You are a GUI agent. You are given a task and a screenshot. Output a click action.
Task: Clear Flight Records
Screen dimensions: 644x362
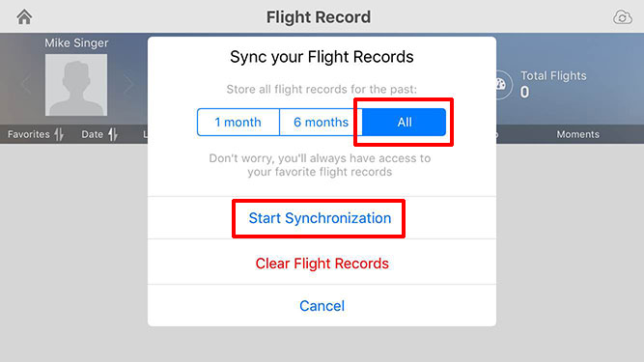[x=322, y=264]
